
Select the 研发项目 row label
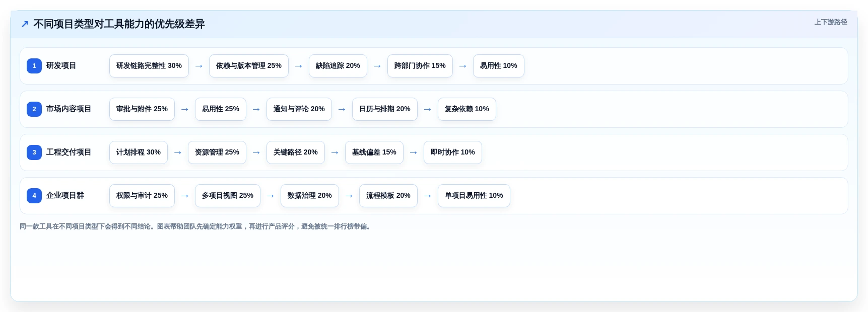coord(61,66)
